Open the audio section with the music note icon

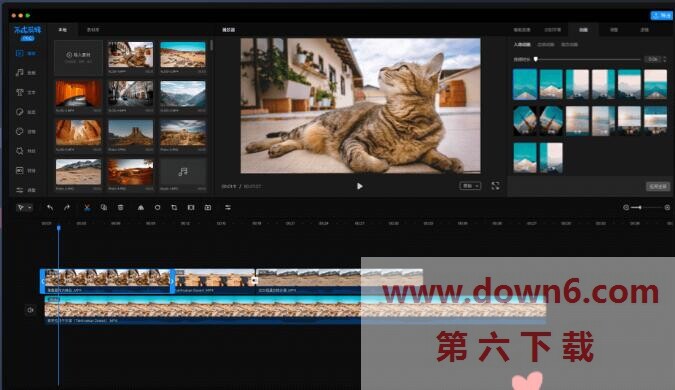25,73
